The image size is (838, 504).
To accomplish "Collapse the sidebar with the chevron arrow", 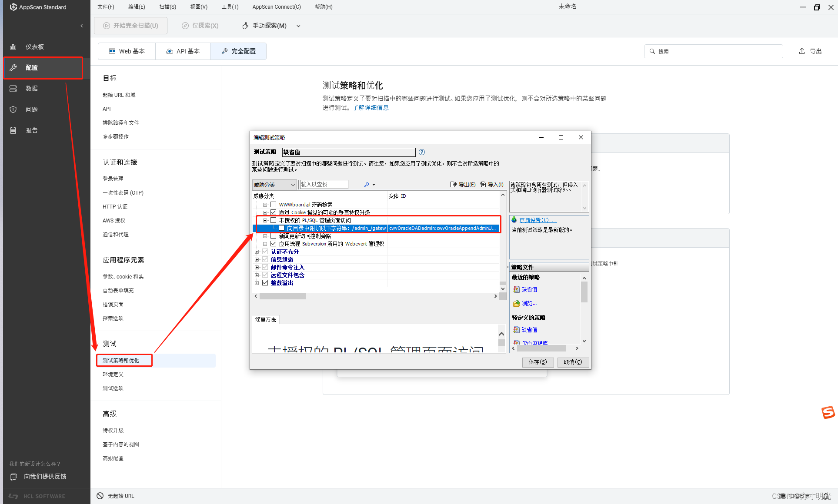I will [82, 26].
